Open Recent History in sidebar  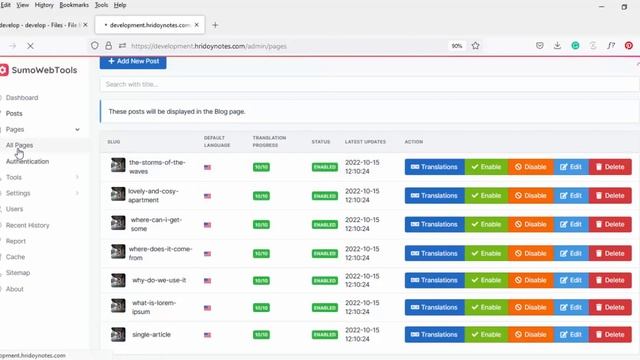point(27,225)
